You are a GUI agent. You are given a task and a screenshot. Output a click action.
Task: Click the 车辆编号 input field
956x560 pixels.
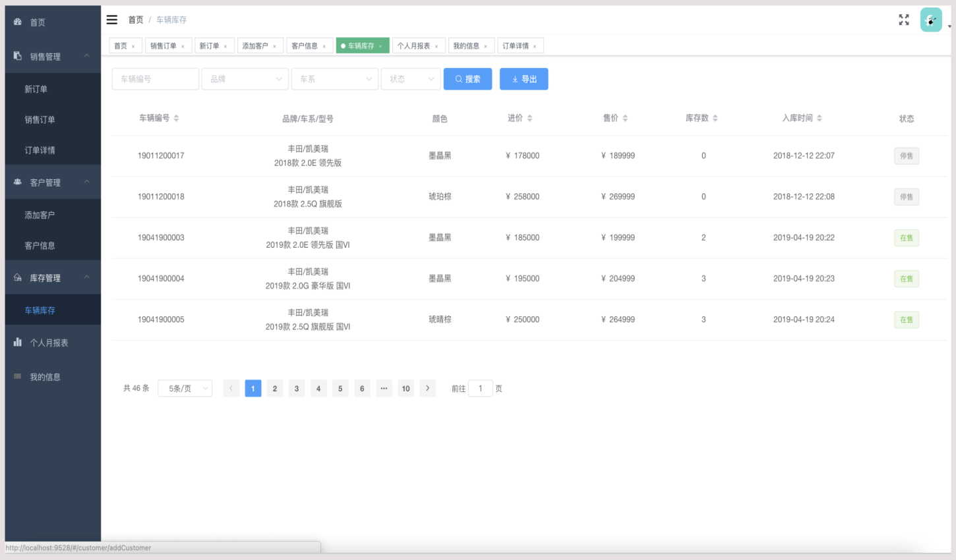[x=156, y=79]
